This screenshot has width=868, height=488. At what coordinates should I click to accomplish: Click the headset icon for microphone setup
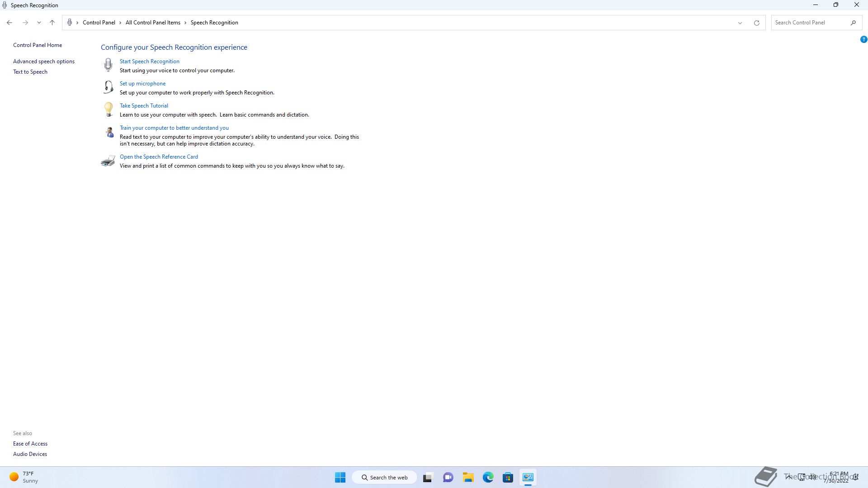(x=108, y=87)
